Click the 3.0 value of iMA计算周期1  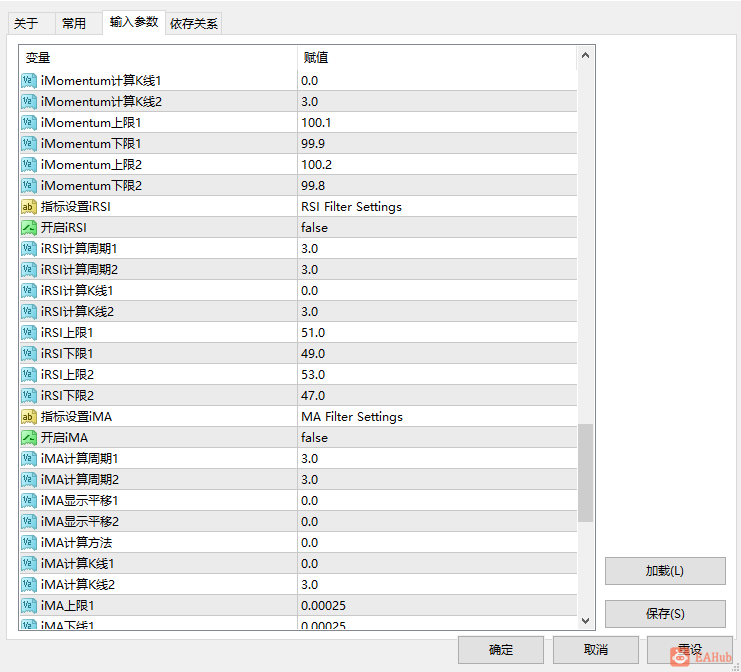310,458
